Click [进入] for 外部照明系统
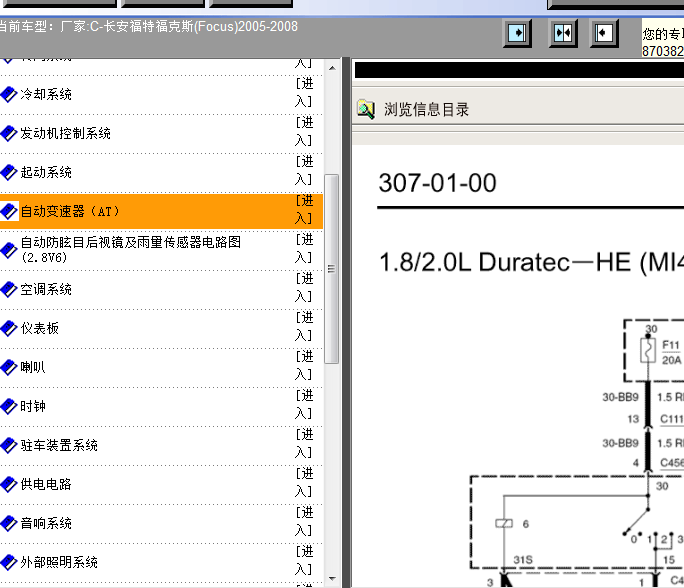The width and height of the screenshot is (684, 588). (304, 561)
